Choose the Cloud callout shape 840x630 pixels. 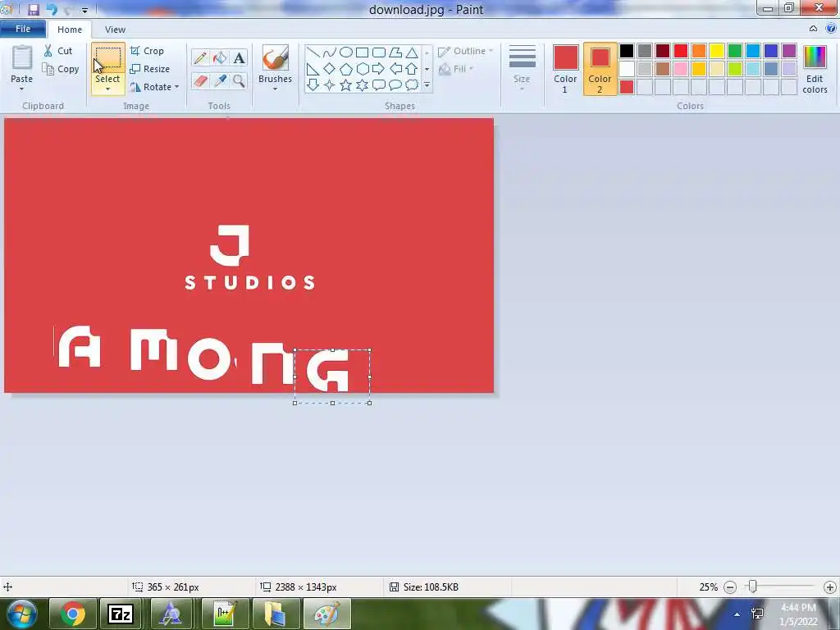coord(412,84)
